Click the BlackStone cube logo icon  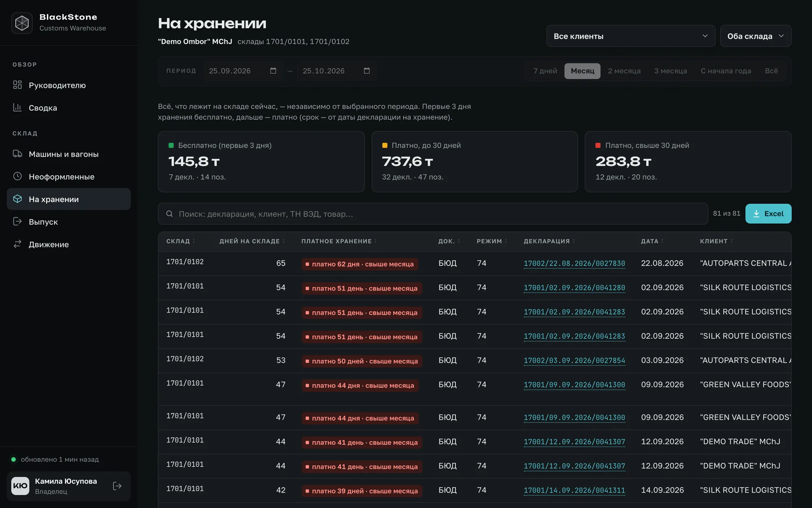tap(22, 23)
